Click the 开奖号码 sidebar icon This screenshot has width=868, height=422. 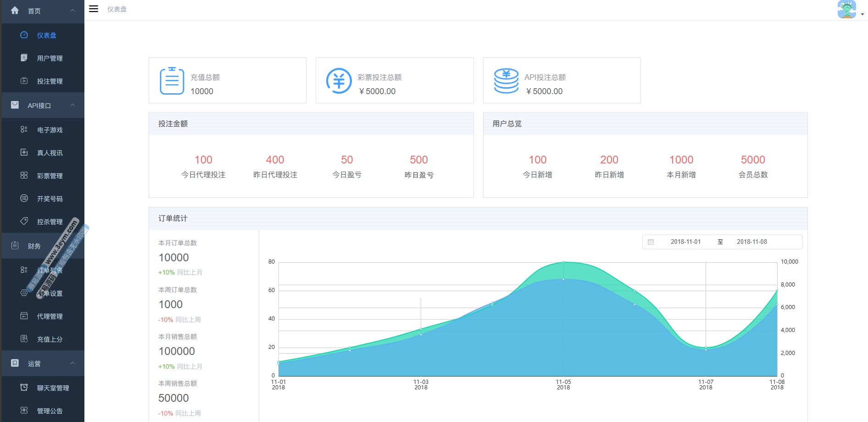[x=24, y=198]
